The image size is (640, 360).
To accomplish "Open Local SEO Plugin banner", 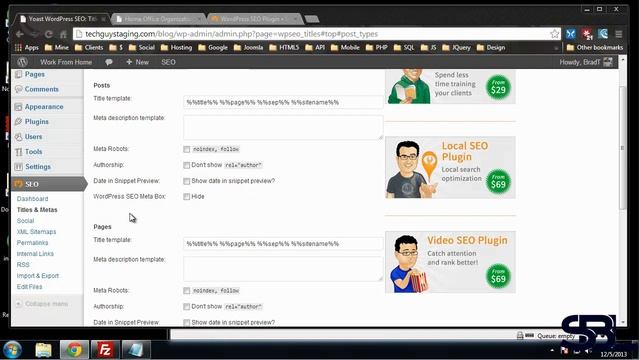I will [x=450, y=167].
